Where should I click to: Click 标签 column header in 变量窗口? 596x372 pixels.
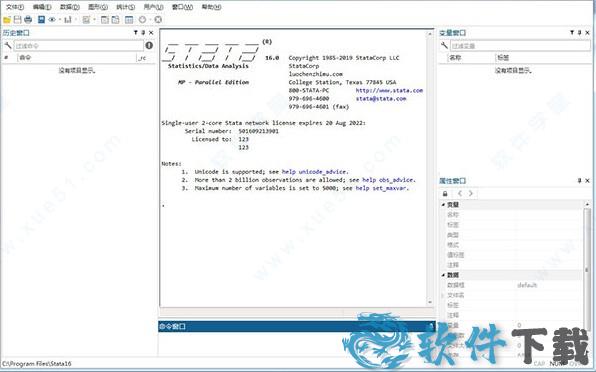(x=544, y=58)
